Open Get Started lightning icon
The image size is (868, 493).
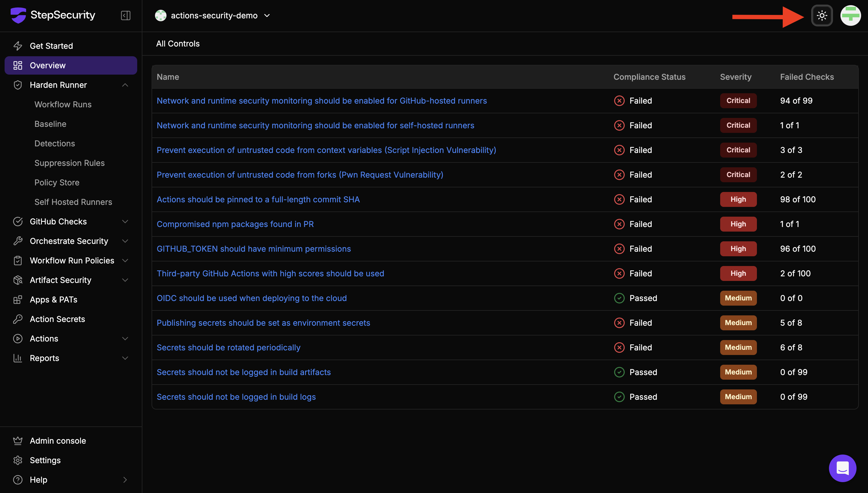click(18, 46)
